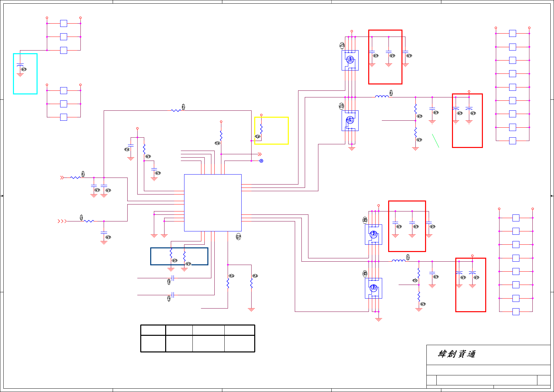Image resolution: width=554 pixels, height=392 pixels.
Task: Select the horizontal resistor on the long top feedback wire
Action: [x=176, y=110]
